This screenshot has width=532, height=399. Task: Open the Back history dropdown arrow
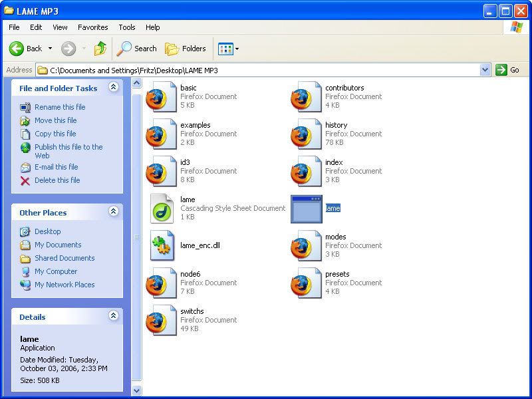51,49
